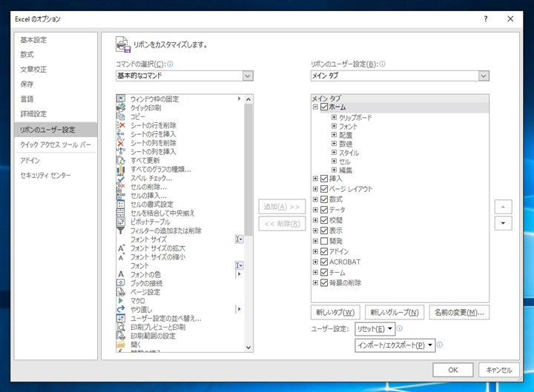Click the すべてのグラフの種類 chart icon
534x392 pixels.
tap(121, 169)
